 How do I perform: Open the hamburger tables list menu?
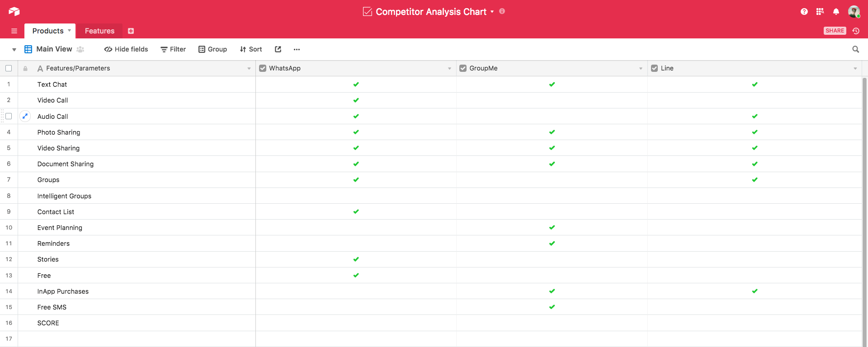coord(14,31)
